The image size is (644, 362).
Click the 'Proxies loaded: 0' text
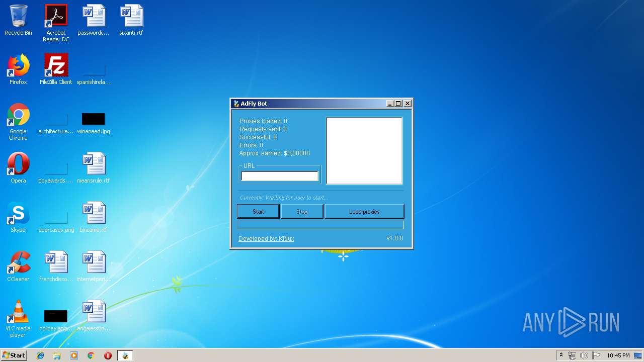tap(263, 121)
